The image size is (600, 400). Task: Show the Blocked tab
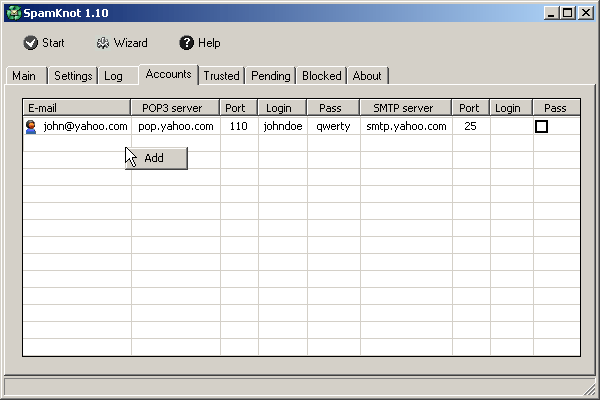point(322,76)
